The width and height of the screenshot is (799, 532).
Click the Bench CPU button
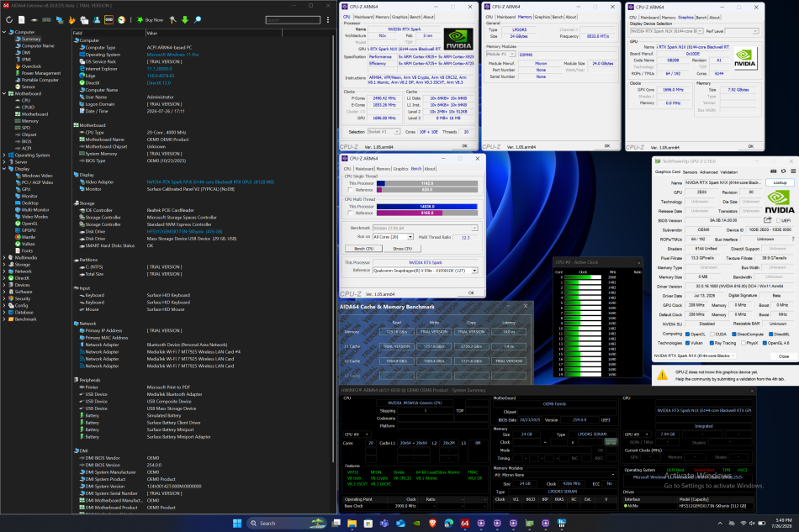[x=364, y=249]
